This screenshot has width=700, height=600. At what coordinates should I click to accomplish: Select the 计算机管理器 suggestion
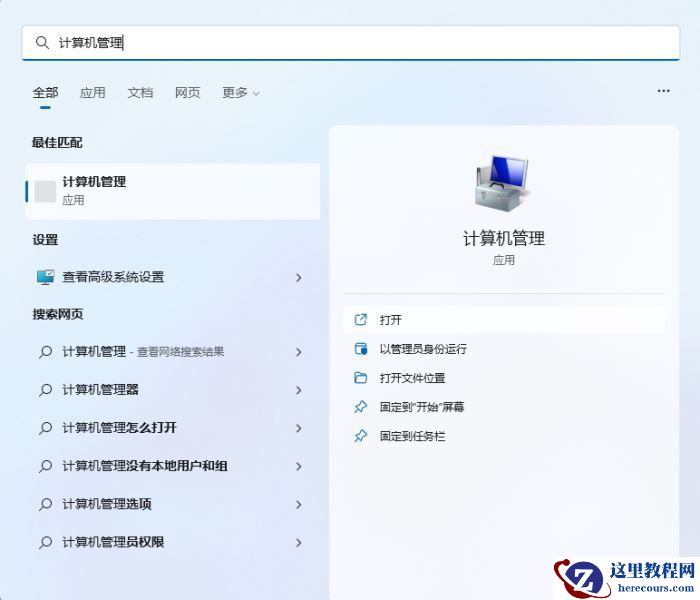(x=173, y=390)
